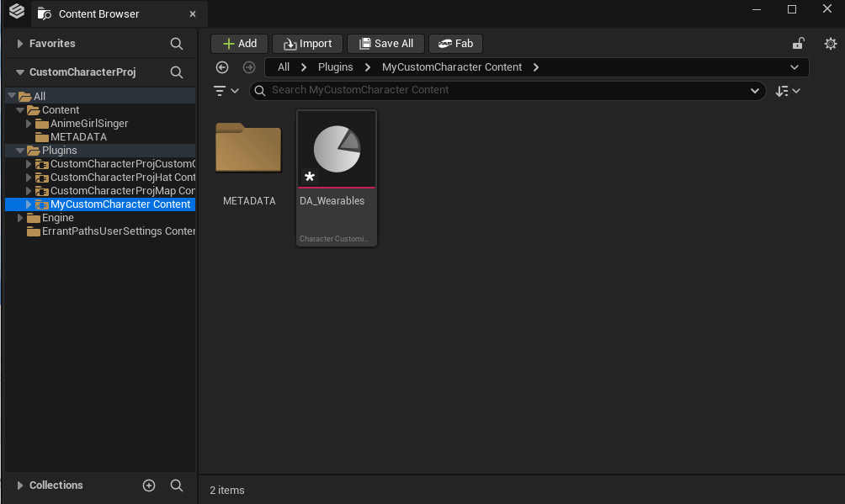Image resolution: width=845 pixels, height=504 pixels.
Task: Collapse the CustomCharacterProj section
Action: pos(20,72)
